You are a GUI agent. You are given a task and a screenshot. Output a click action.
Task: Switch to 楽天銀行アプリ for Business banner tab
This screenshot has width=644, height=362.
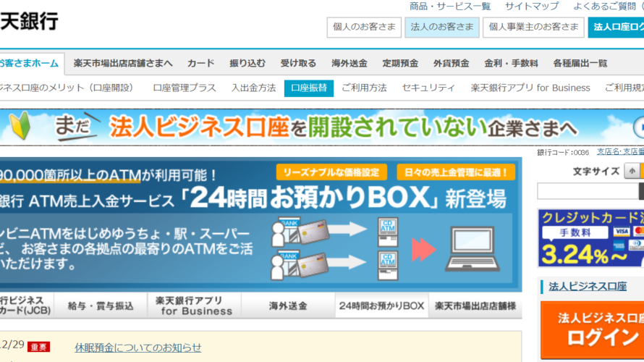click(195, 306)
